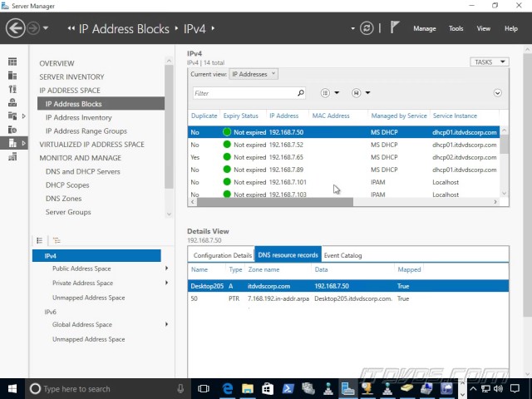
Task: Open Local Server icon in sidebar
Action: pos(12,76)
